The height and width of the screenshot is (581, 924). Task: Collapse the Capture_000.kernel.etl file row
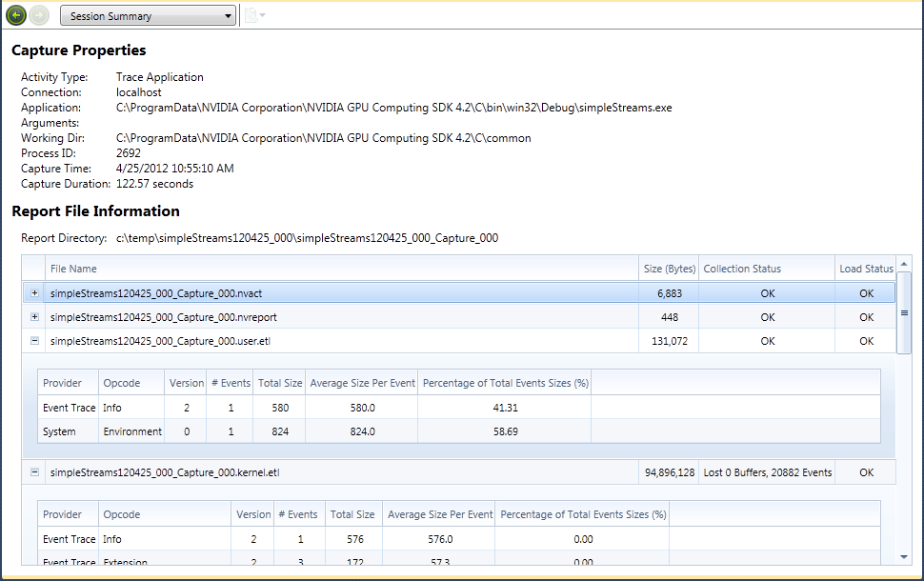pos(34,471)
